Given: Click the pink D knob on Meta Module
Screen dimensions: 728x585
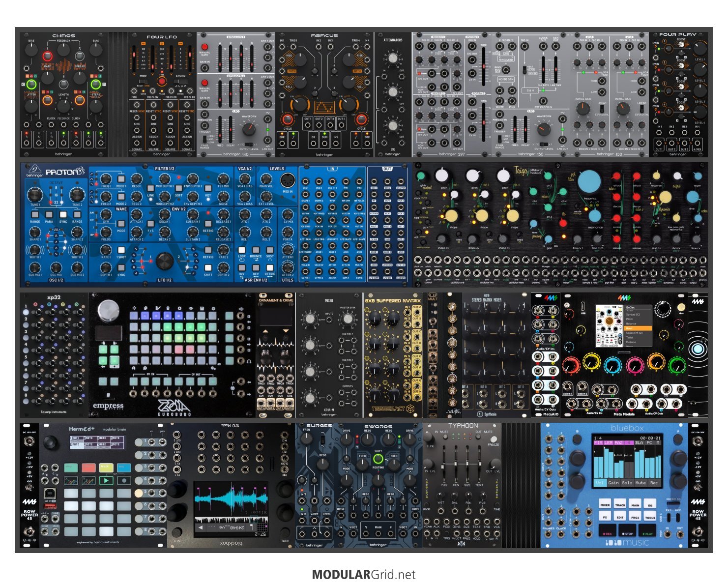Looking at the screenshot, I should 635,365.
